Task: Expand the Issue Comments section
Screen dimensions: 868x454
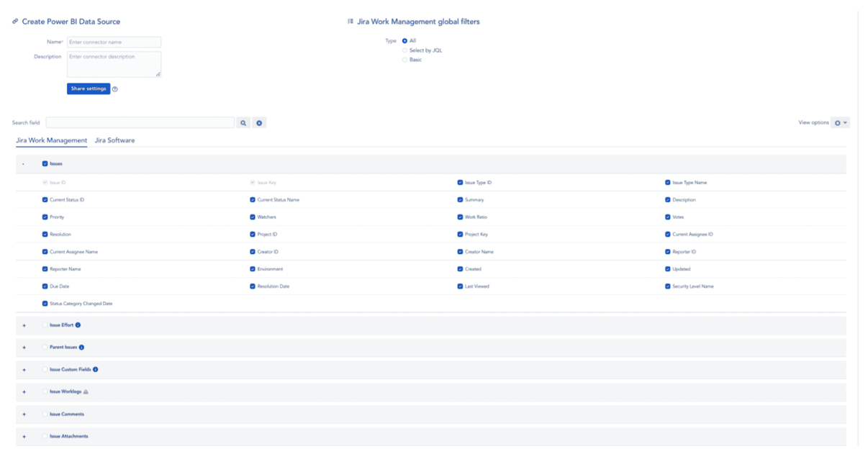Action: click(24, 415)
